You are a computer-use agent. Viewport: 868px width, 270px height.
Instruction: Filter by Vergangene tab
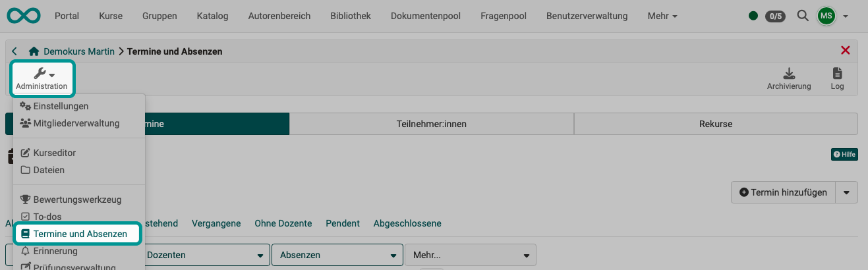216,223
